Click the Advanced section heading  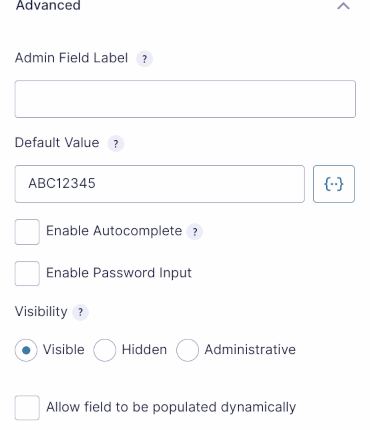48,5
